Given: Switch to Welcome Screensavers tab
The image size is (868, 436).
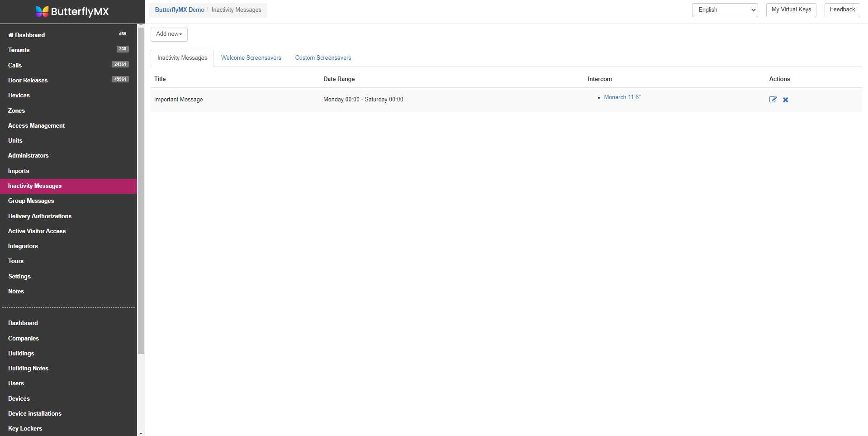Looking at the screenshot, I should coord(251,58).
